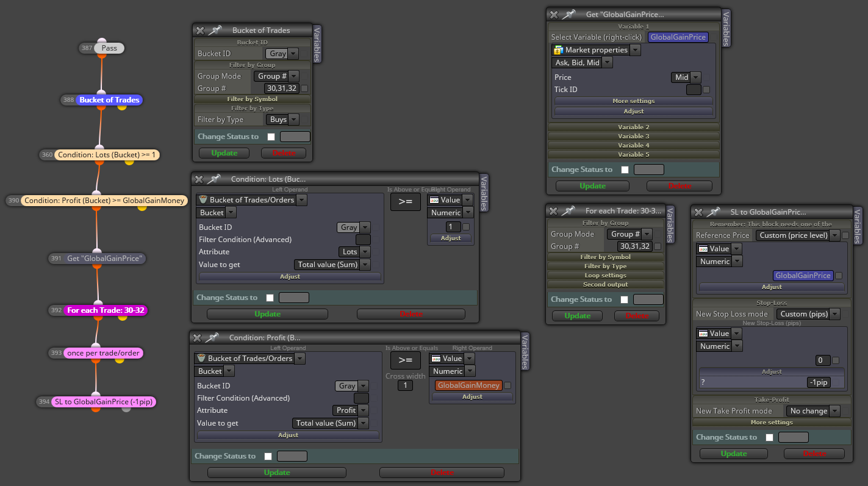Screen dimensions: 868x486
Task: Click status color field in Bucket of Trades
Action: (295, 137)
